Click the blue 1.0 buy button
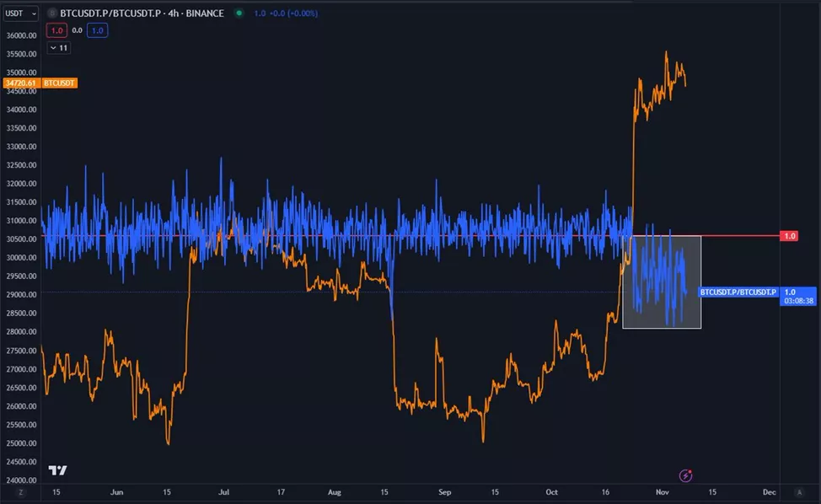 tap(96, 30)
